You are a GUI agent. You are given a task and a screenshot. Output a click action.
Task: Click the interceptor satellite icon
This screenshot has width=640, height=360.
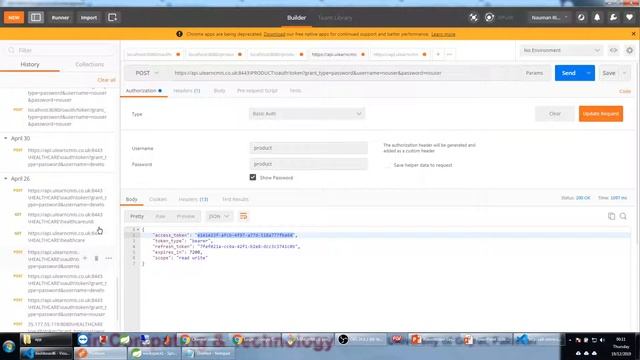pyautogui.click(x=473, y=18)
